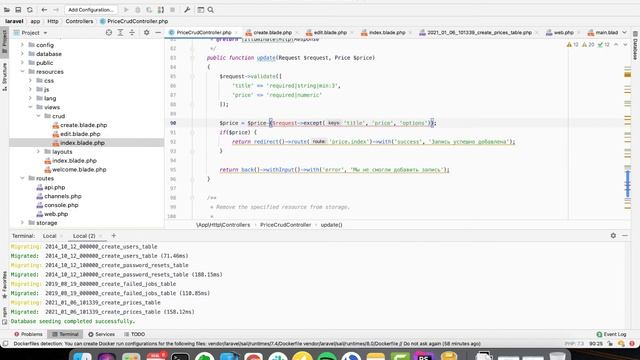640x360 pixels.
Task: Go to the previous highlighted error in editor
Action: [616, 44]
